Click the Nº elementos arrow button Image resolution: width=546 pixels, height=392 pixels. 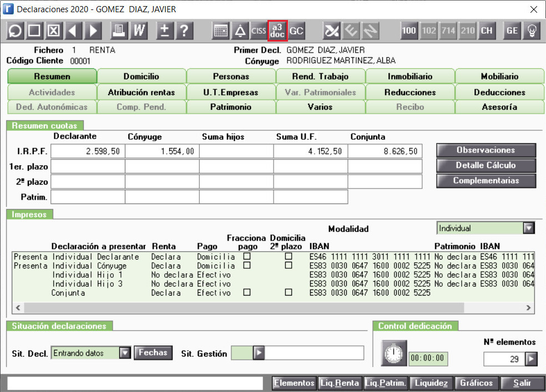pyautogui.click(x=531, y=359)
